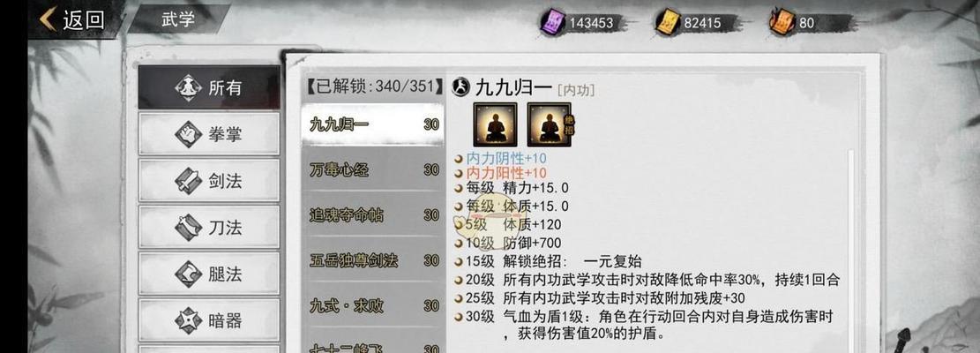
Task: Click the skill description scrollbar
Action: [x=850, y=250]
